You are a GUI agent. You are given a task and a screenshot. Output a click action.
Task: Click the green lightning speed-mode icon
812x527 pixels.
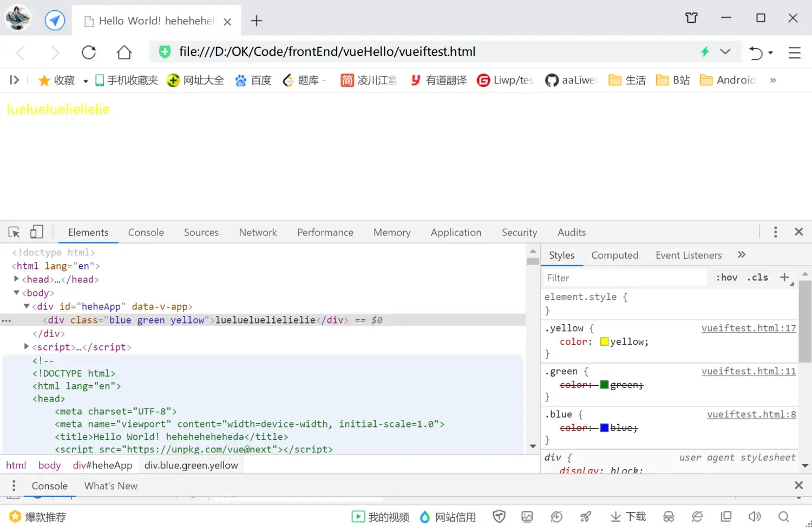705,51
